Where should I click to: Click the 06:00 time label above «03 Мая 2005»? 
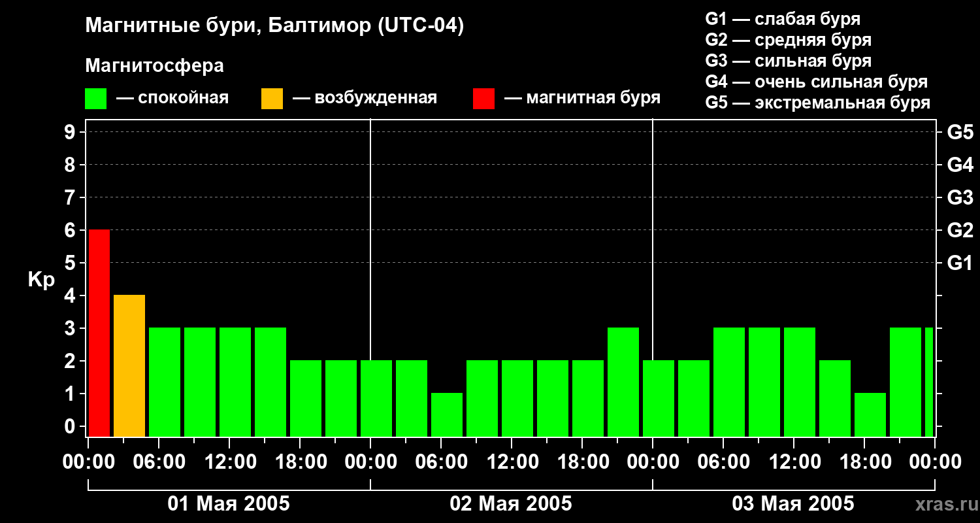[x=723, y=462]
